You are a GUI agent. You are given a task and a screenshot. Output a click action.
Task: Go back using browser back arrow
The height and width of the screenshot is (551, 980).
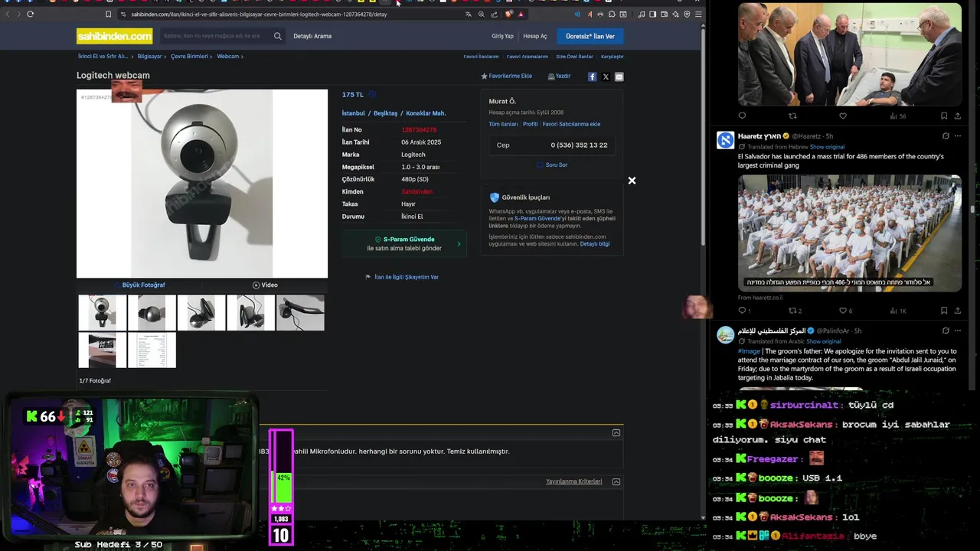[8, 14]
